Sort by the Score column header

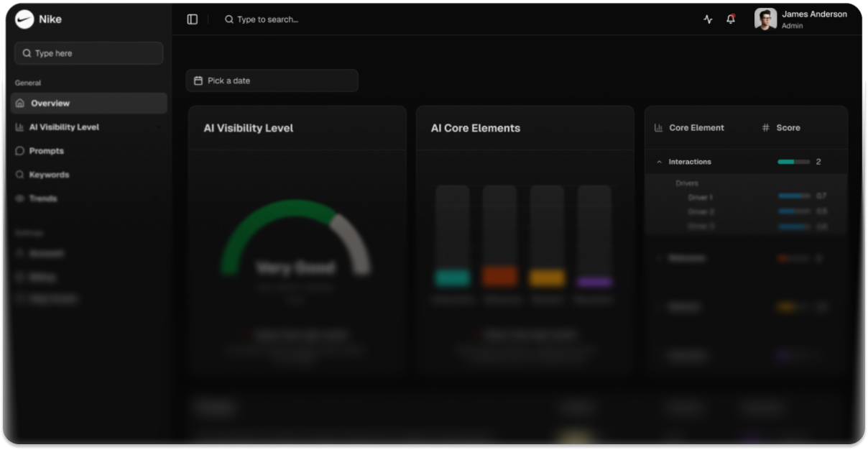[x=788, y=128]
